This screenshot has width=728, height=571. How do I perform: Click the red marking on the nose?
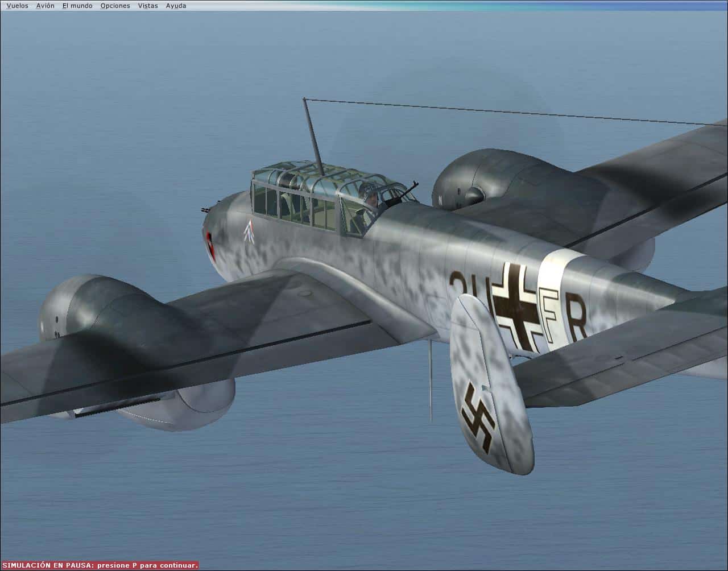210,246
